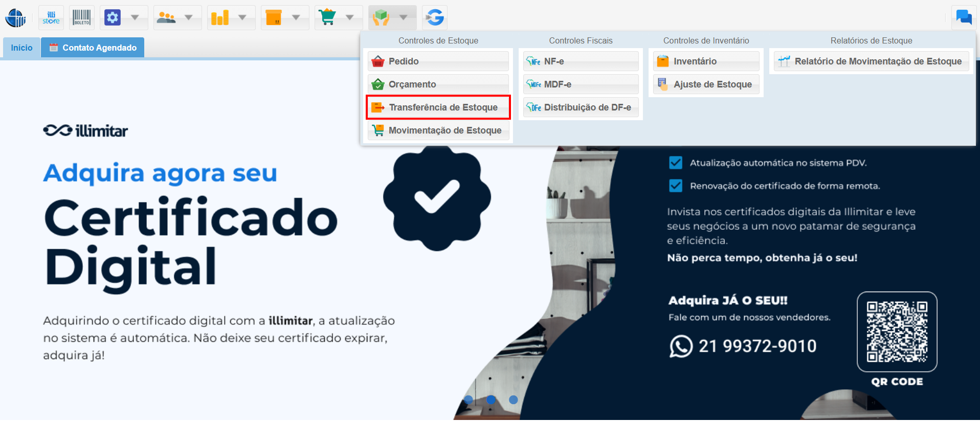Open the blue gear settings menu
Image resolution: width=980 pixels, height=443 pixels.
[113, 18]
